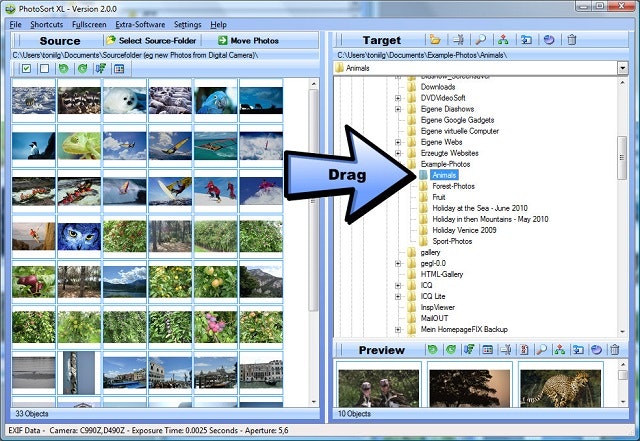
Task: Expand the Eigene Diashows folder node
Action: [x=398, y=109]
